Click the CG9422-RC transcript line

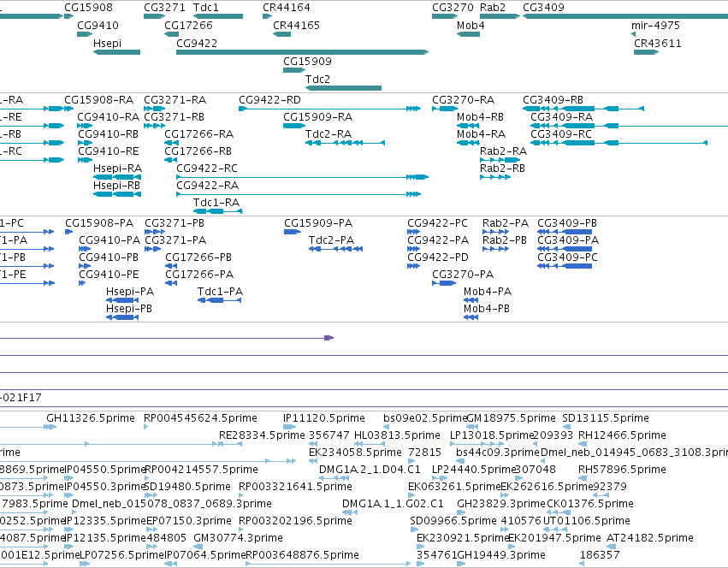(302, 177)
